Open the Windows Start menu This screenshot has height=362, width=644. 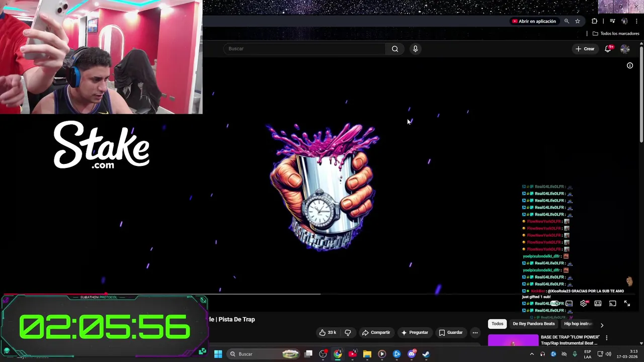click(218, 354)
